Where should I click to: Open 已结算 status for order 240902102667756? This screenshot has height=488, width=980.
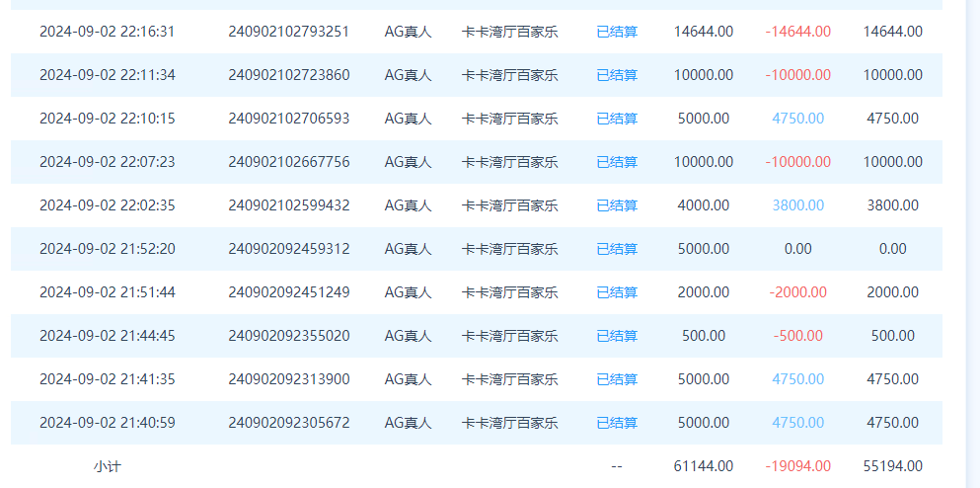pyautogui.click(x=617, y=162)
